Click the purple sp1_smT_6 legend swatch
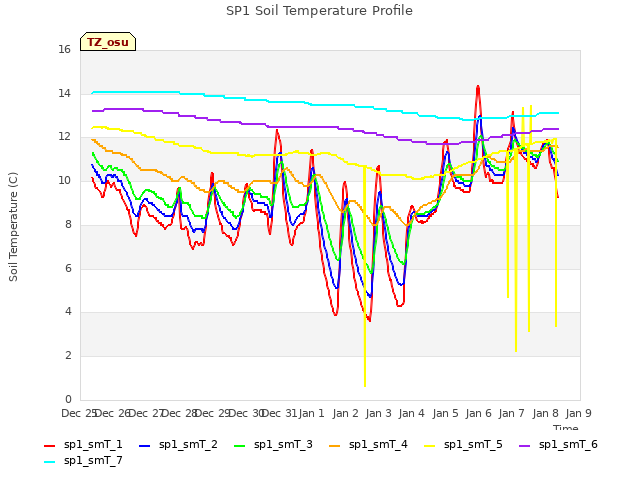Viewport: 640px width, 480px height. (x=524, y=446)
